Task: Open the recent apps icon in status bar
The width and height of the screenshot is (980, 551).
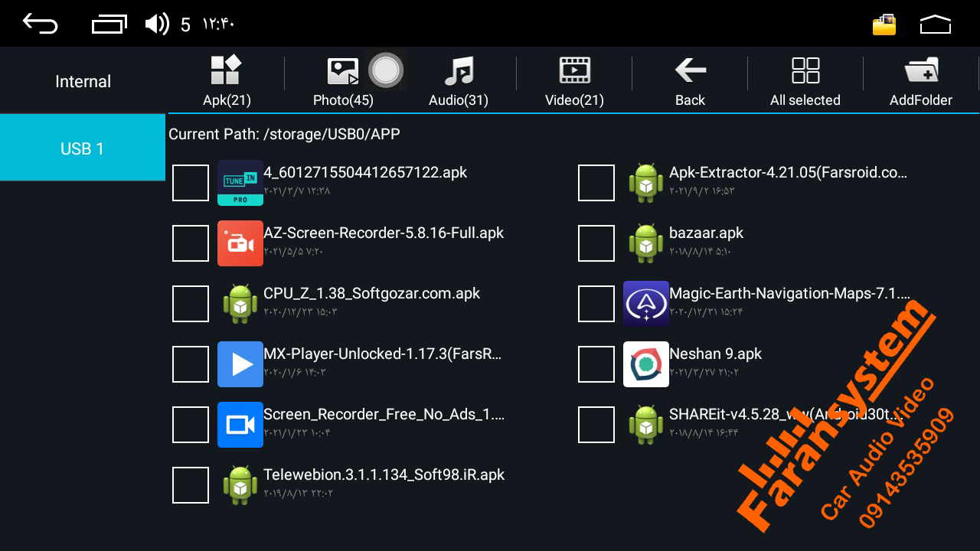Action: 109,24
